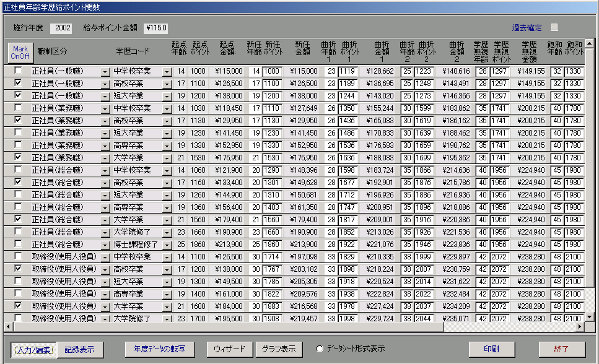Viewport: 599px width, 364px height.
Task: Click the 曲折金額1 value ¥209,001
Action: tap(379, 220)
